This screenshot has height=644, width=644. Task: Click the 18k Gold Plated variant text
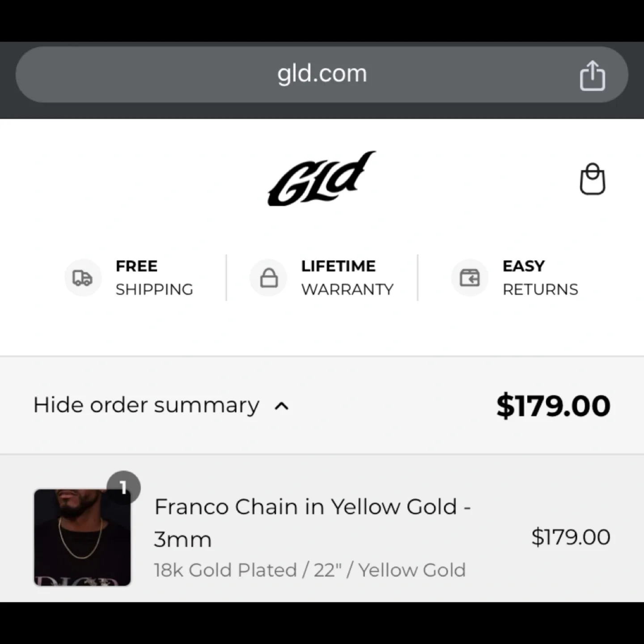click(x=309, y=569)
